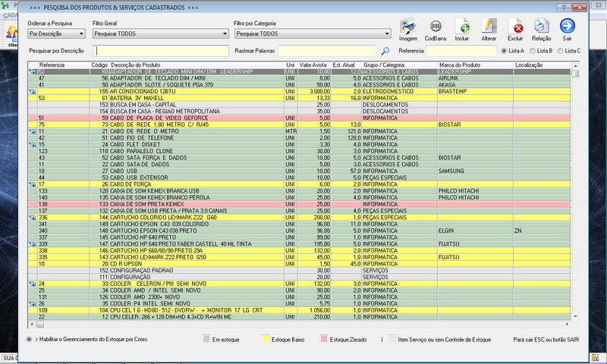This screenshot has height=364, width=607.
Task: Click the image icon on ADAPTADOR DE TECLADO MINI DIM row
Action: 32,71
